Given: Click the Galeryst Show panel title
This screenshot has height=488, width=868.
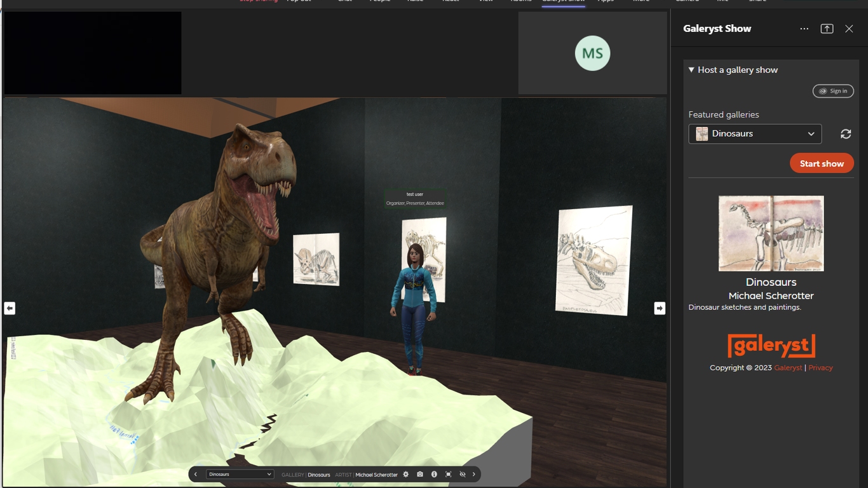Looking at the screenshot, I should tap(717, 29).
